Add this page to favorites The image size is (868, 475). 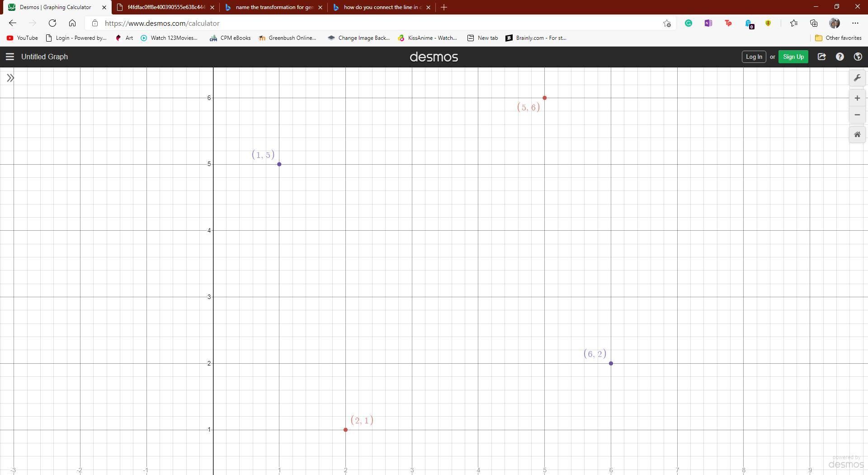(667, 23)
